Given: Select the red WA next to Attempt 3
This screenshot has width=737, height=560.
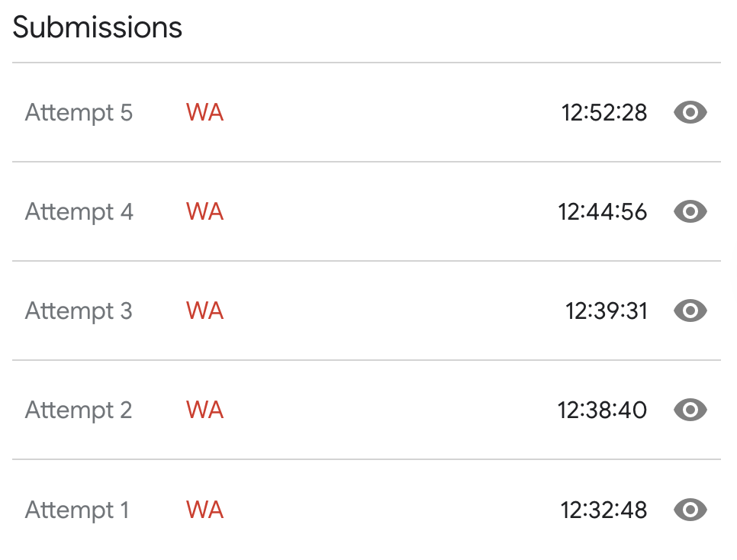Looking at the screenshot, I should (204, 311).
